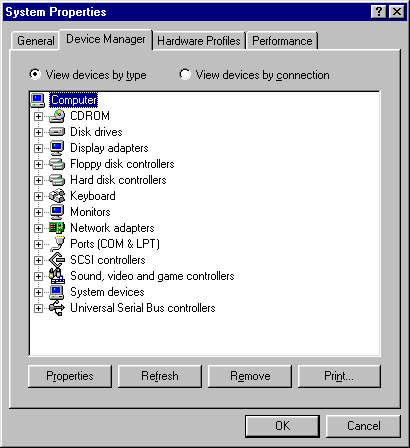Image resolution: width=410 pixels, height=448 pixels.
Task: Select the Network adapters card icon
Action: [x=57, y=228]
